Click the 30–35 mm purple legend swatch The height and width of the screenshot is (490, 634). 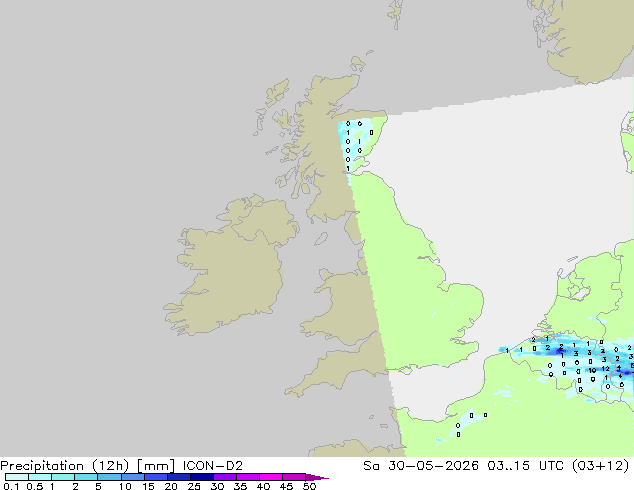(225, 477)
